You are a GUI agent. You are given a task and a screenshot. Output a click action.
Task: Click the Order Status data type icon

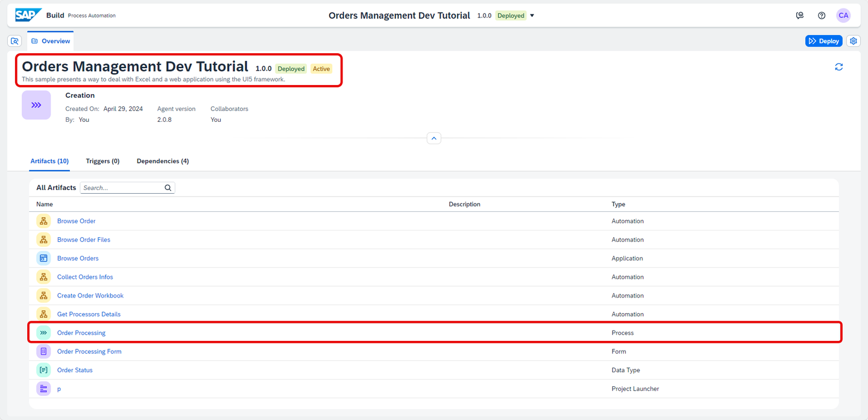pos(43,370)
